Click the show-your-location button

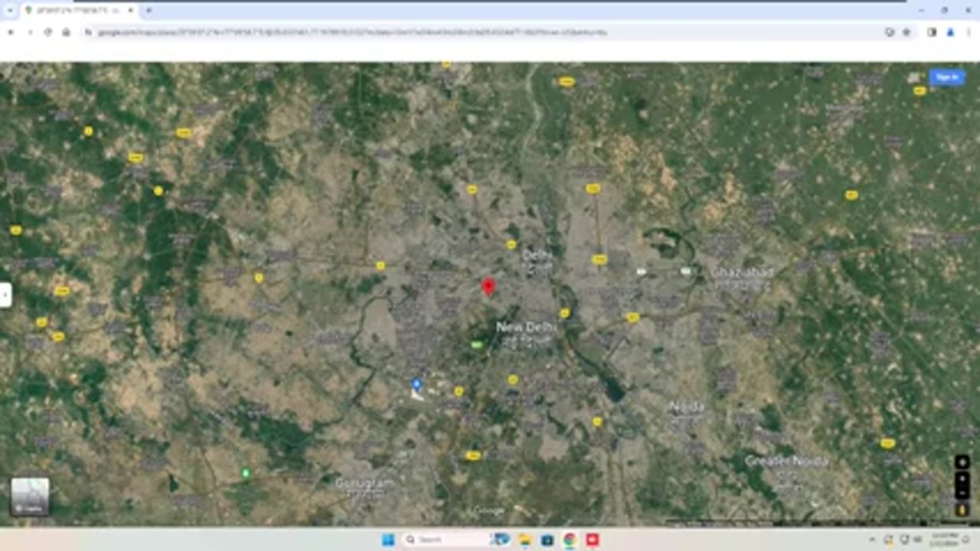tap(962, 462)
